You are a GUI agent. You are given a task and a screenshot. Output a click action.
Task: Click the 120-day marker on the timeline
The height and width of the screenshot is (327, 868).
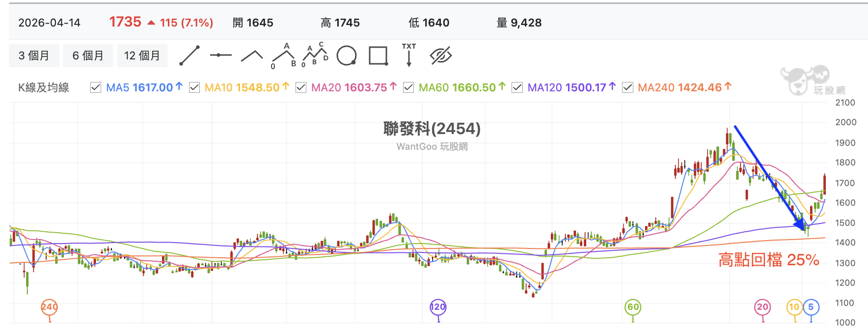click(438, 307)
